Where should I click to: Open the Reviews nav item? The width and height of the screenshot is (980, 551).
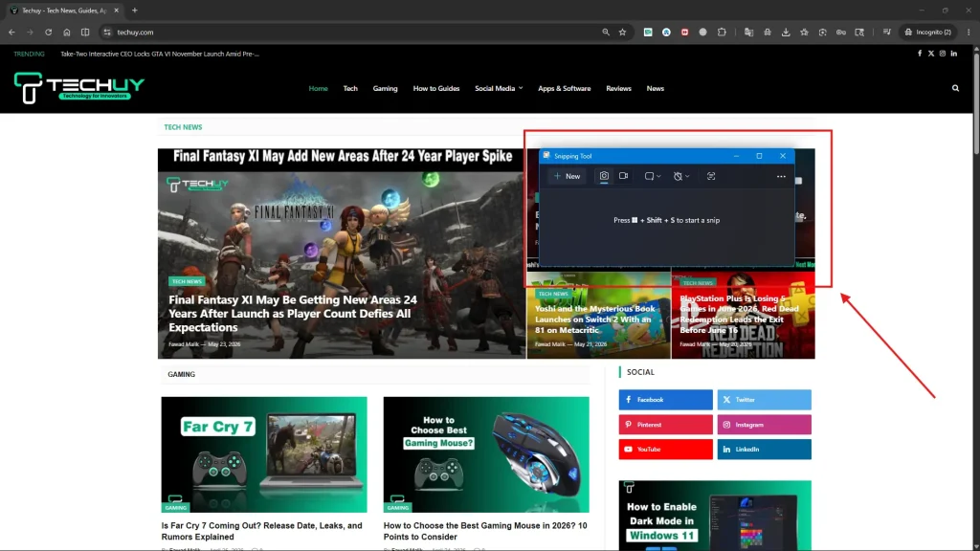[618, 89]
